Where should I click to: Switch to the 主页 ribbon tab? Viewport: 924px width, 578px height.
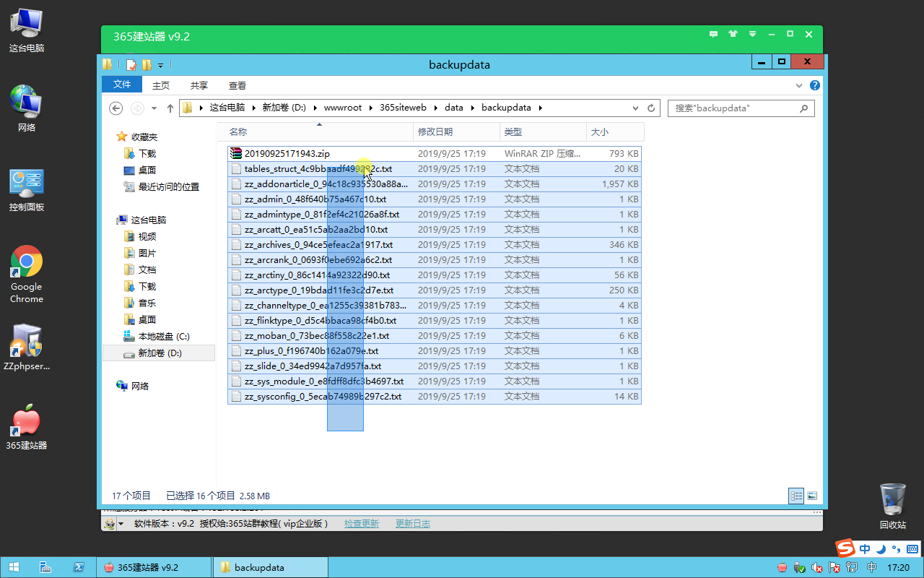click(161, 85)
